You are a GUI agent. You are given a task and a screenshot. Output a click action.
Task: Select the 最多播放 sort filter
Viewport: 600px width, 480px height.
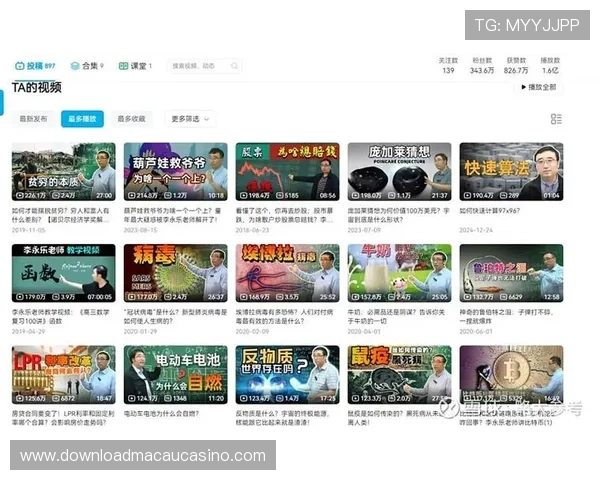pyautogui.click(x=82, y=119)
